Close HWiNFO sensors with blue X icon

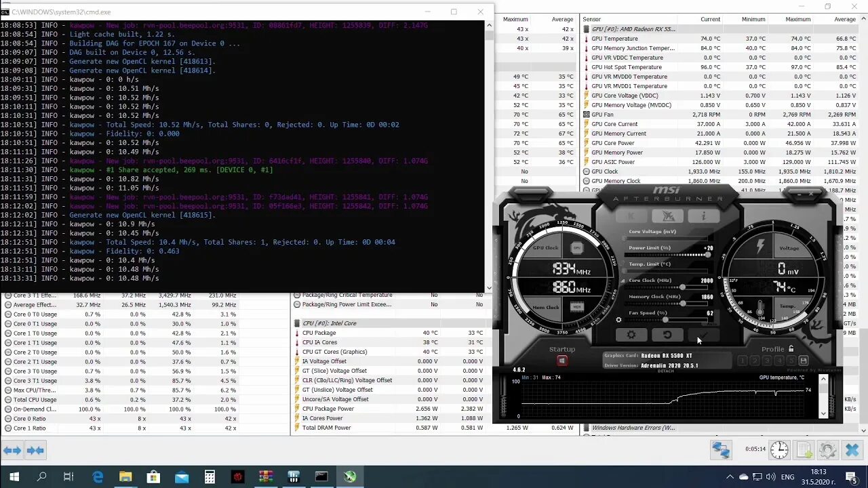tap(852, 449)
